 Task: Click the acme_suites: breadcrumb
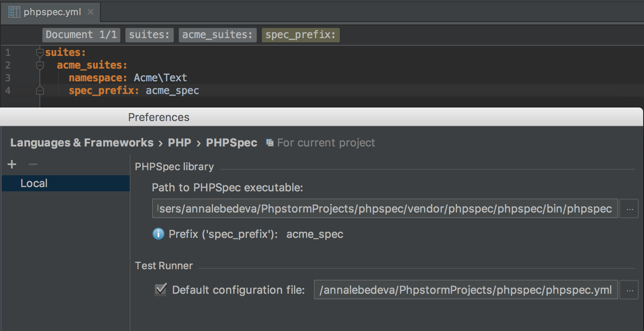click(x=217, y=35)
